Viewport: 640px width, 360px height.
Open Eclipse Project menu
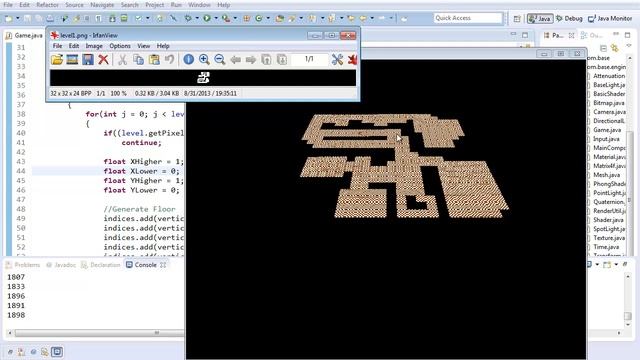155,5
